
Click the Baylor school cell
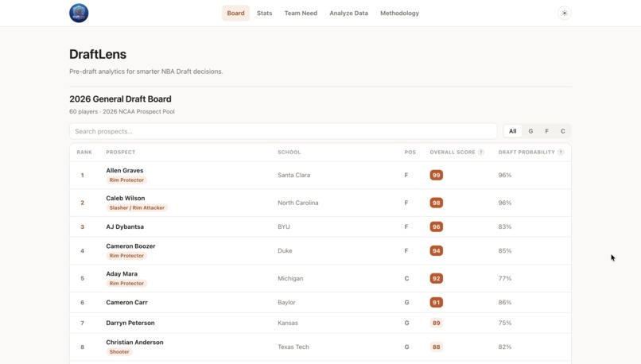(x=286, y=302)
